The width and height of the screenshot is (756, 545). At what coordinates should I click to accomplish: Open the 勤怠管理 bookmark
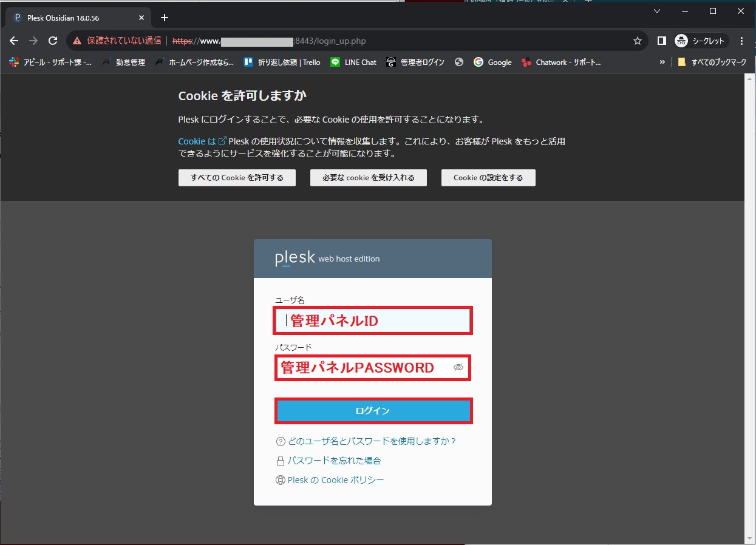[123, 62]
